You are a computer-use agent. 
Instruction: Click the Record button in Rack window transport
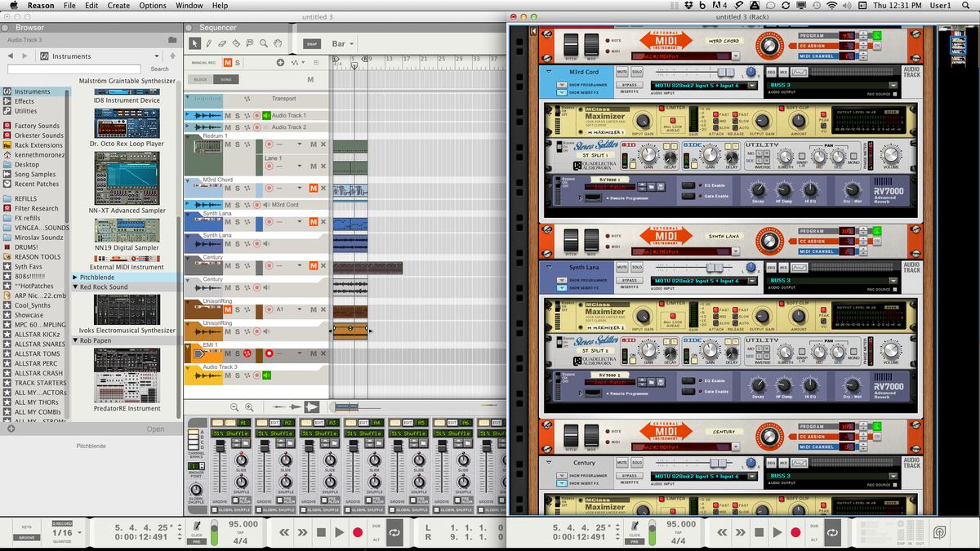click(795, 532)
